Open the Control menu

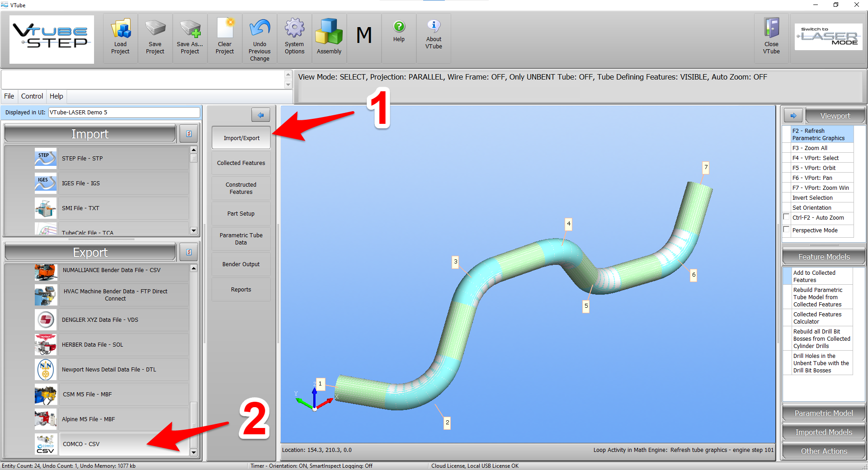[32, 96]
